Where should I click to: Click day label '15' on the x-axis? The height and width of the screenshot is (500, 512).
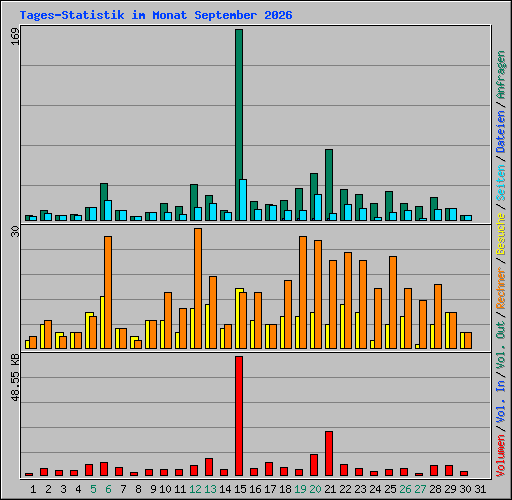click(240, 489)
